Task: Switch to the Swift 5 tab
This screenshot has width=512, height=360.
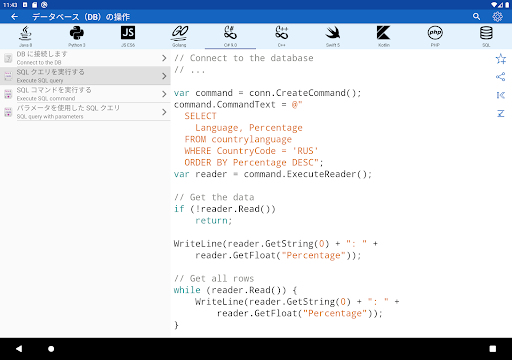Action: [333, 36]
